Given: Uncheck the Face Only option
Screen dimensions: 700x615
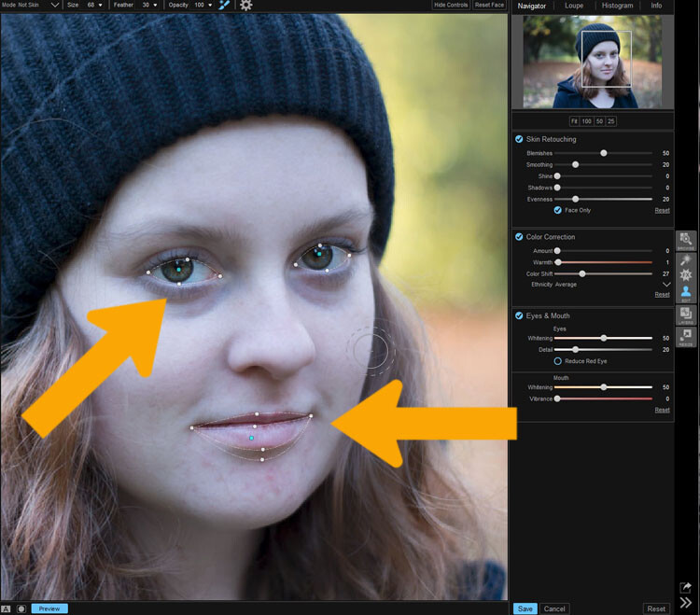Looking at the screenshot, I should tap(557, 210).
